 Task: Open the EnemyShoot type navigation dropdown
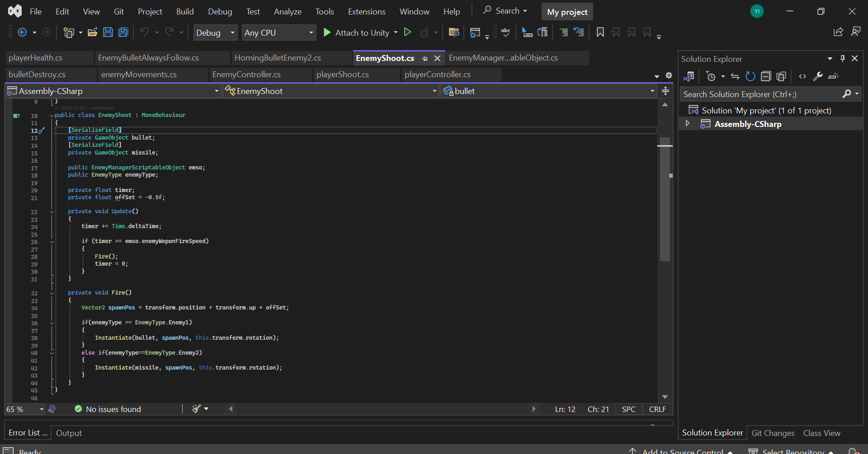(x=331, y=91)
